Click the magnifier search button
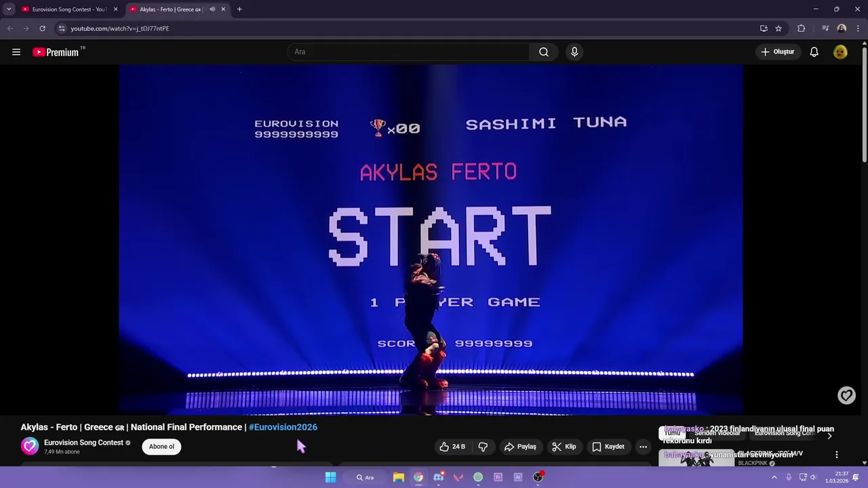The image size is (868, 488). pyautogui.click(x=544, y=52)
